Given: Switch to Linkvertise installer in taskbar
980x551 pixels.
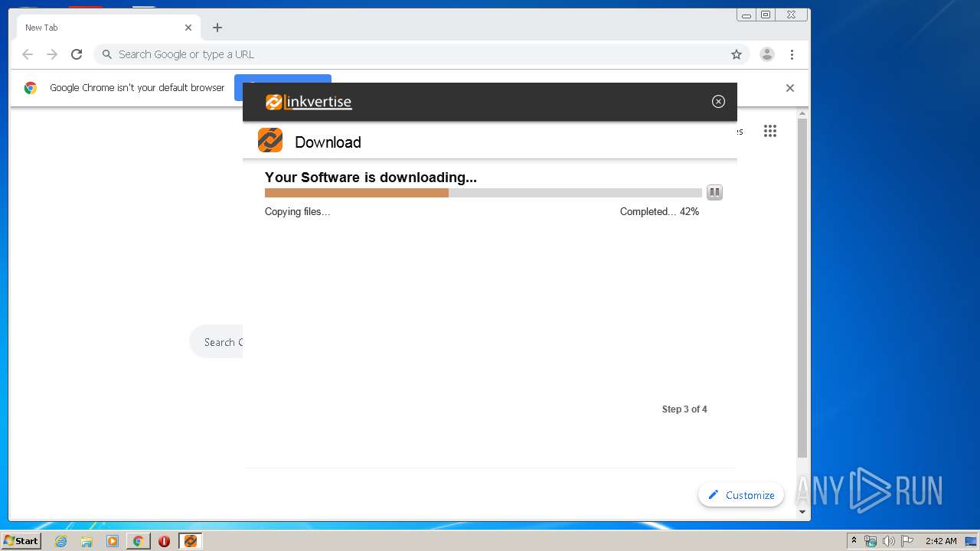Looking at the screenshot, I should click(x=190, y=541).
